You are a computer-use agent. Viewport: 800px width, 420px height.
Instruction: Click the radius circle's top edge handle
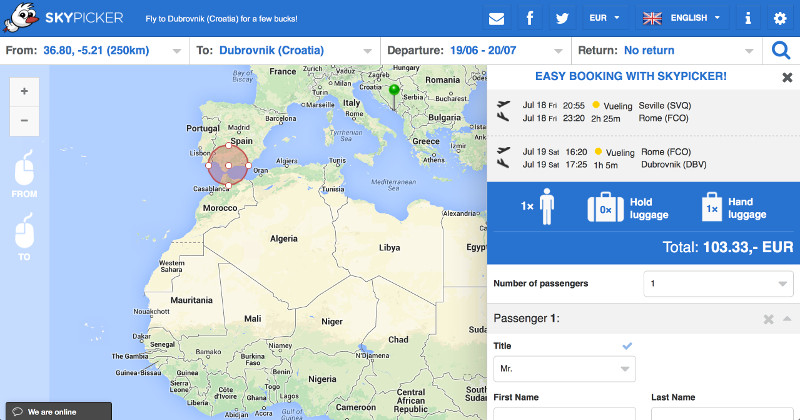[229, 145]
